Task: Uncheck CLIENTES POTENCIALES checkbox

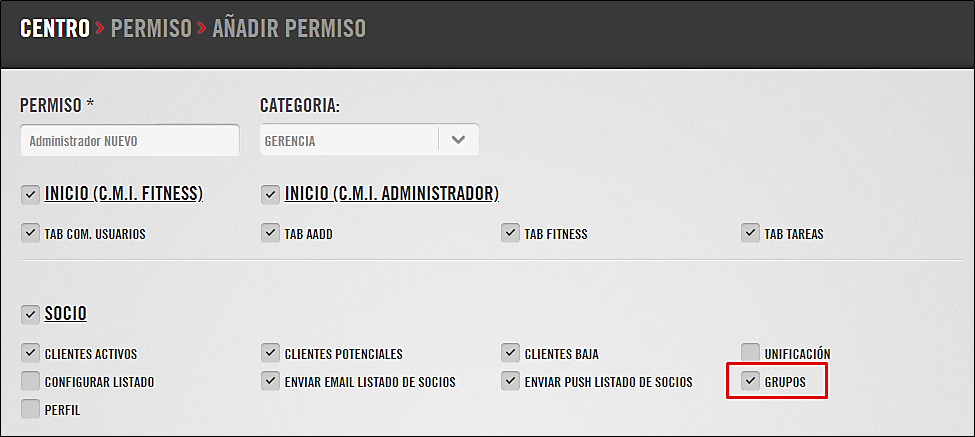Action: 270,353
